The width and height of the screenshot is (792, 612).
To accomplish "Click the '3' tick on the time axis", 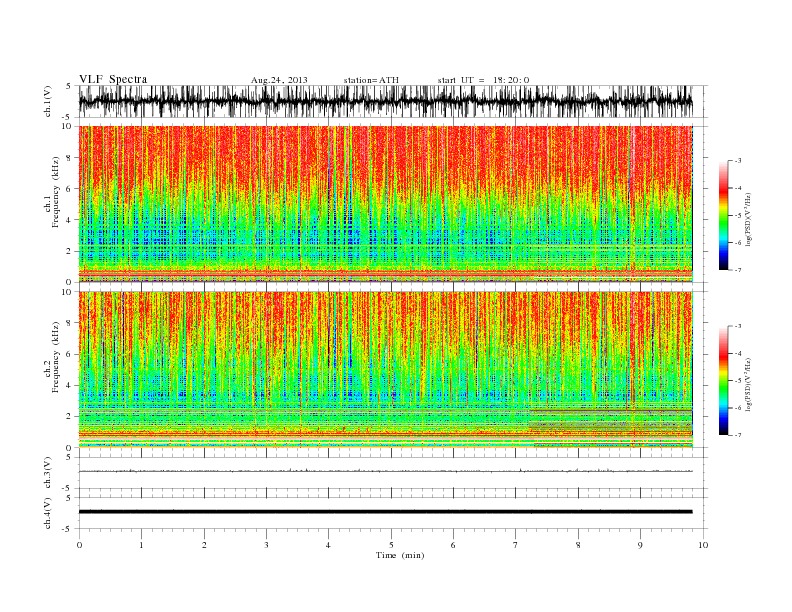I will pos(266,545).
